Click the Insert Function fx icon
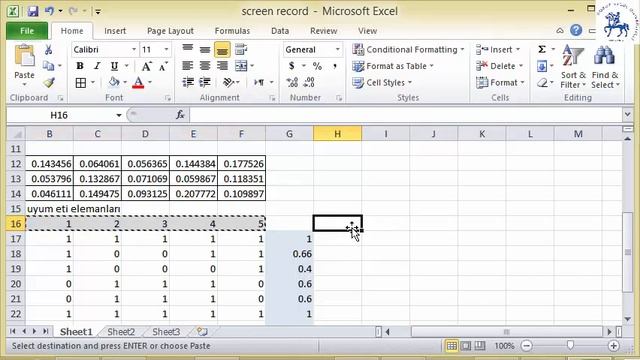This screenshot has width=640, height=360. 180,116
